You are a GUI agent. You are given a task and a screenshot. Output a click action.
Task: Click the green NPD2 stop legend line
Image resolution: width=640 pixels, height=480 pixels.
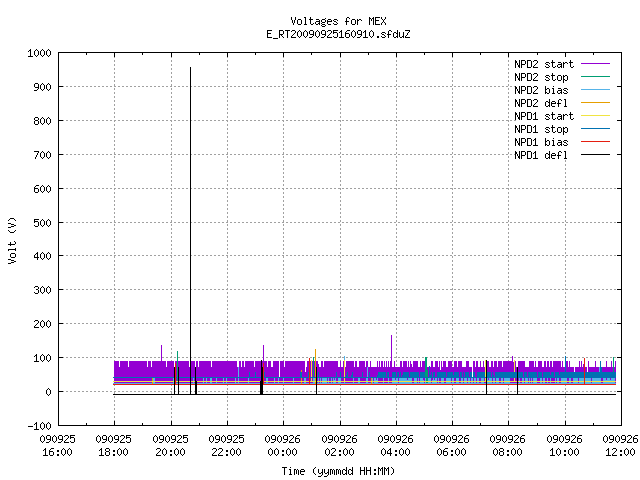(596, 77)
